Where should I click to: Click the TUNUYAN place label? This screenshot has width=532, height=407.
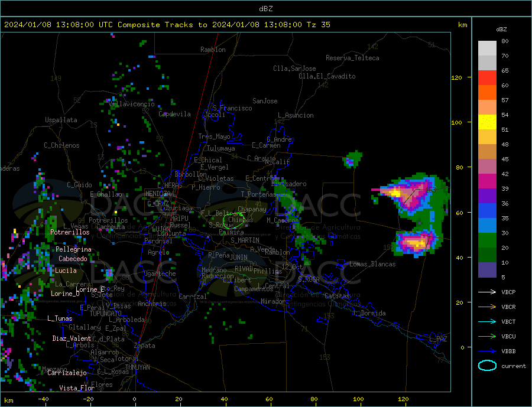tap(137, 367)
